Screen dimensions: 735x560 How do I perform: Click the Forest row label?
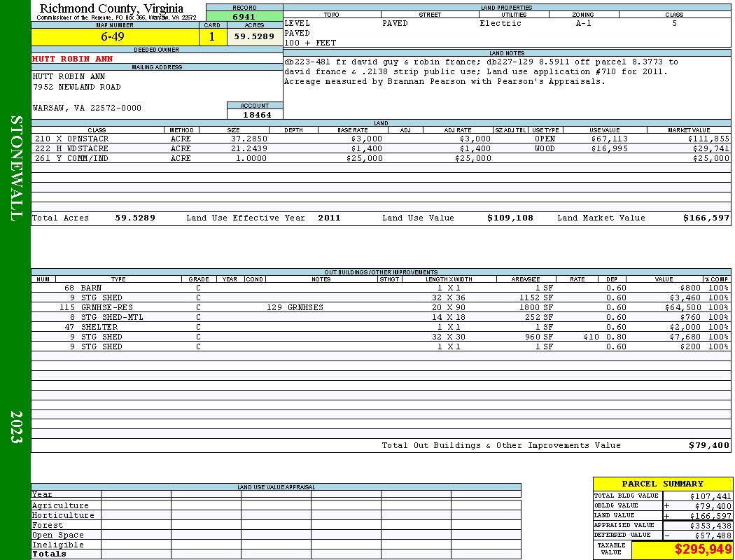[x=48, y=525]
